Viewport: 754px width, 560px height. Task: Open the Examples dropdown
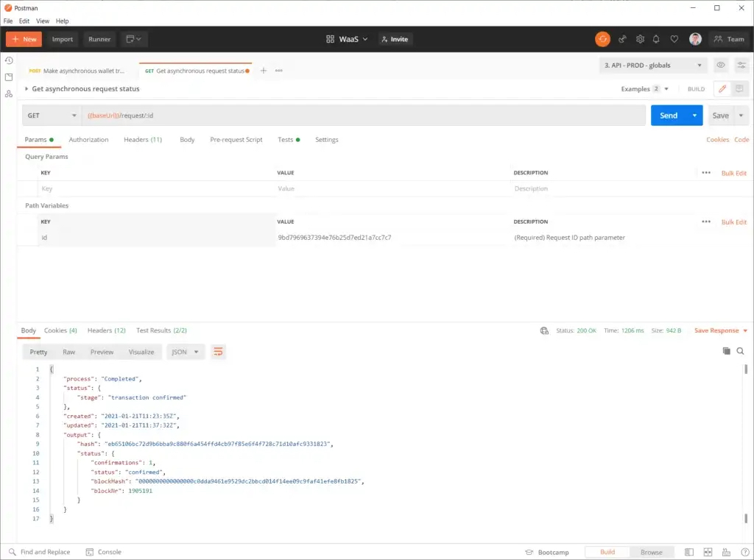pos(644,88)
